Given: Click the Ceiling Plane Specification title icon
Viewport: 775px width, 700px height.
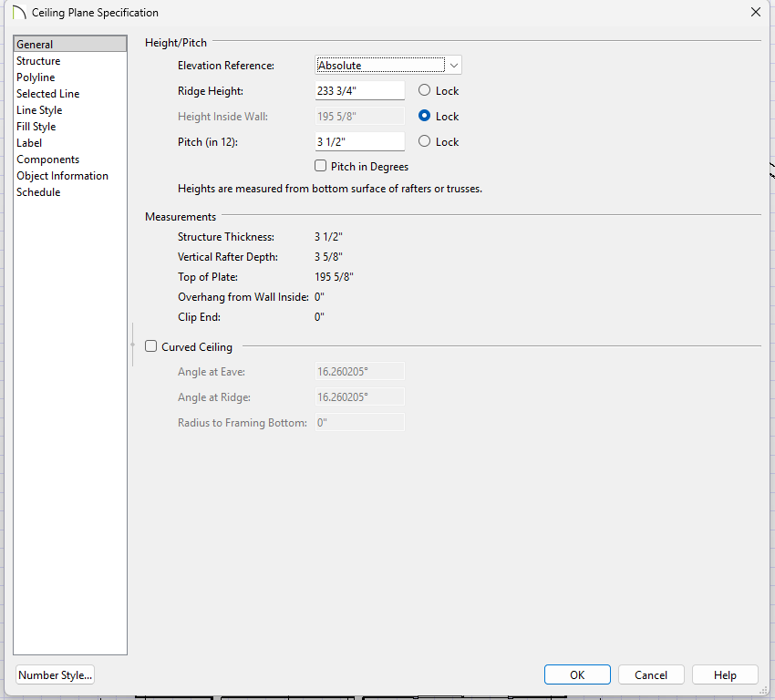Looking at the screenshot, I should [19, 13].
